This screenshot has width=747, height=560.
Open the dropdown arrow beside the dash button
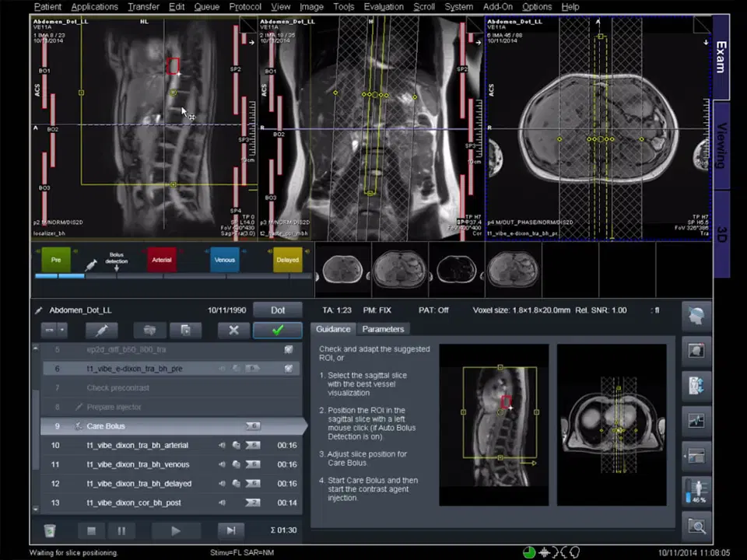61,330
